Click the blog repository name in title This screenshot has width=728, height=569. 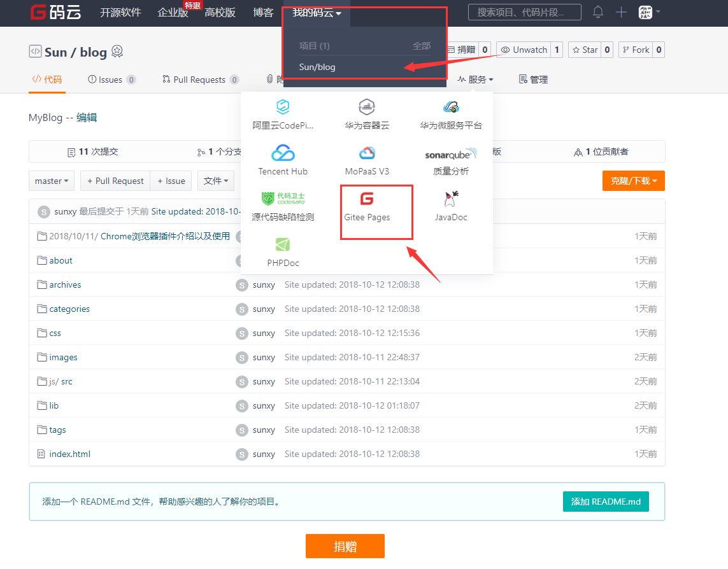pyautogui.click(x=94, y=52)
